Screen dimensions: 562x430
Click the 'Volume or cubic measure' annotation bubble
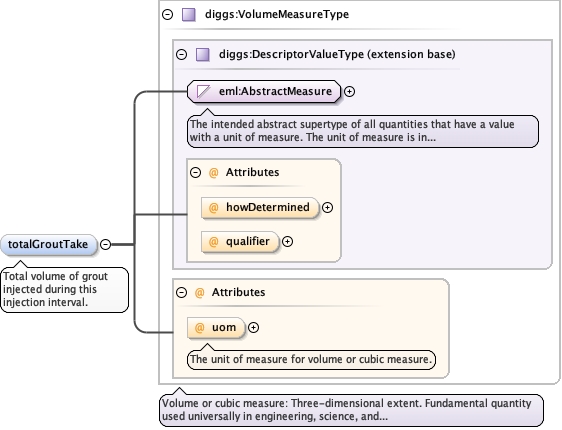(351, 410)
